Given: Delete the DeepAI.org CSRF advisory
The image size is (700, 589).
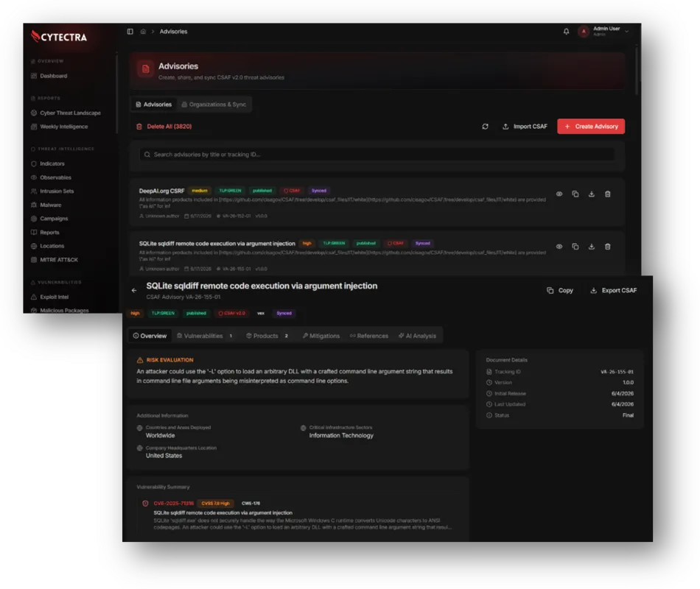Looking at the screenshot, I should (608, 194).
